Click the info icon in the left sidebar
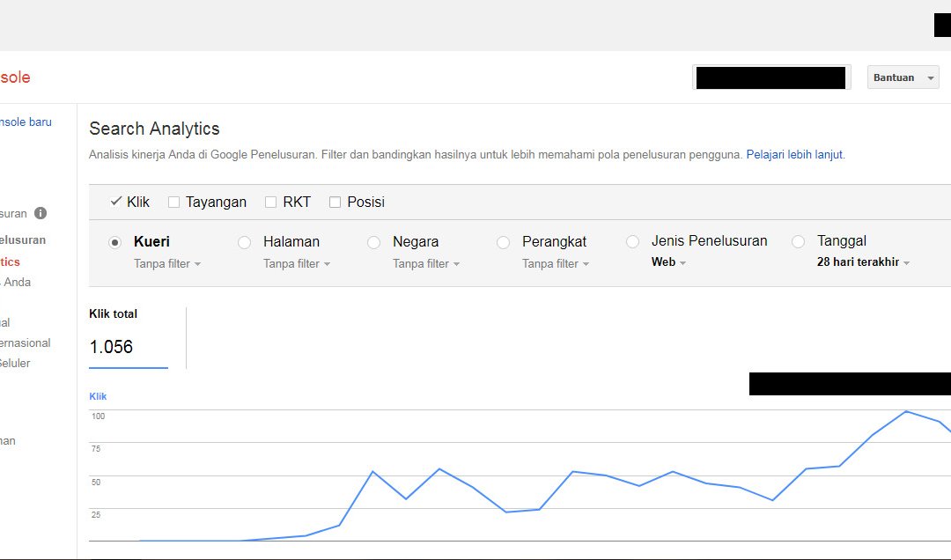Viewport: 951px width, 560px height. [41, 213]
